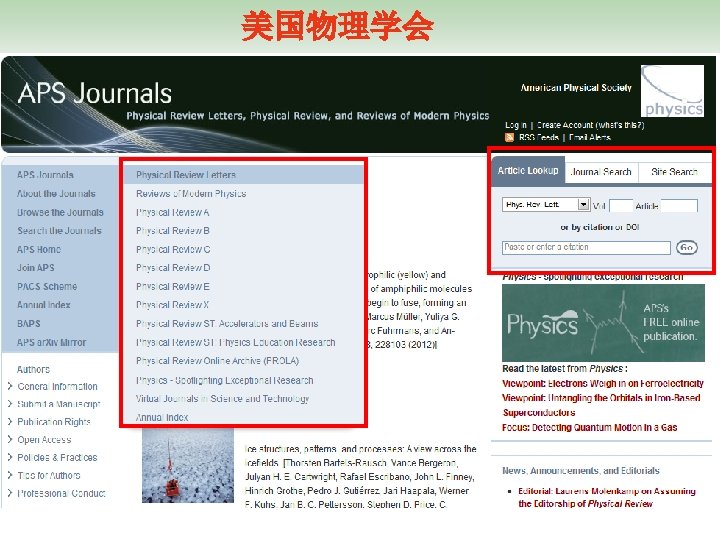Select the Article Lookup tab
The height and width of the screenshot is (540, 720).
[x=528, y=171]
